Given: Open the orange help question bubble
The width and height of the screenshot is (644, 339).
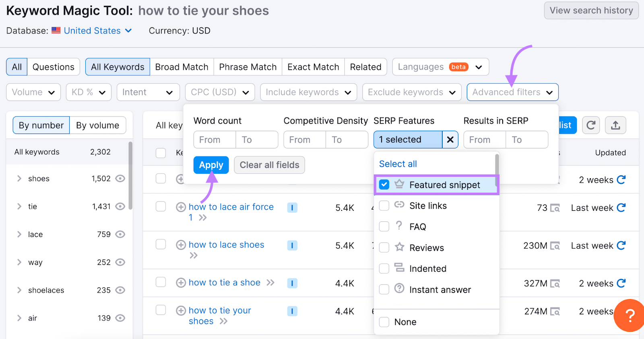Looking at the screenshot, I should [x=630, y=316].
